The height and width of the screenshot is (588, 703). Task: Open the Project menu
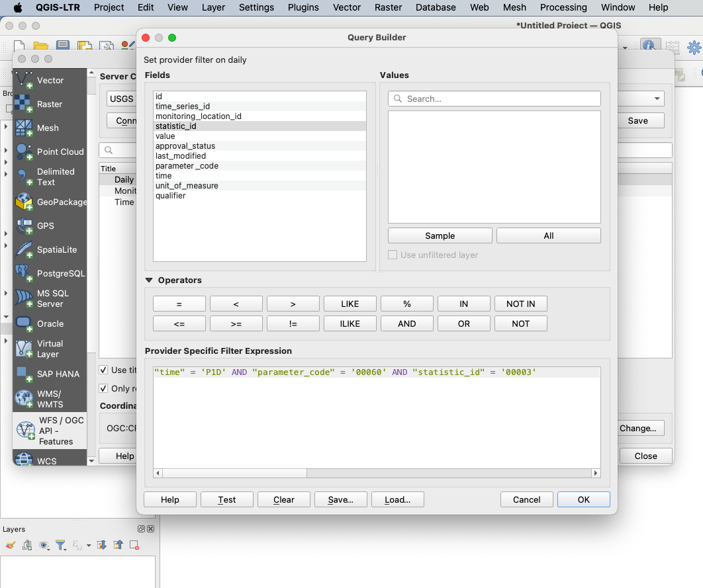click(x=109, y=8)
